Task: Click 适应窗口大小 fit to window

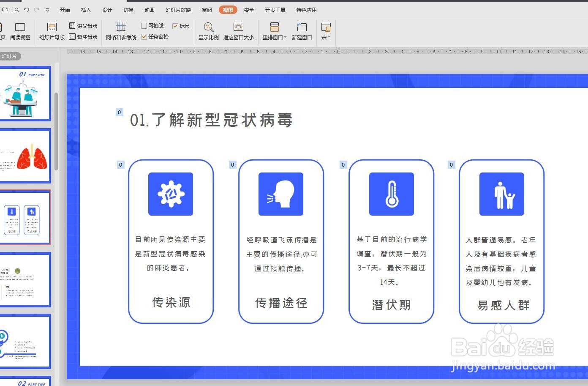Action: coord(239,32)
